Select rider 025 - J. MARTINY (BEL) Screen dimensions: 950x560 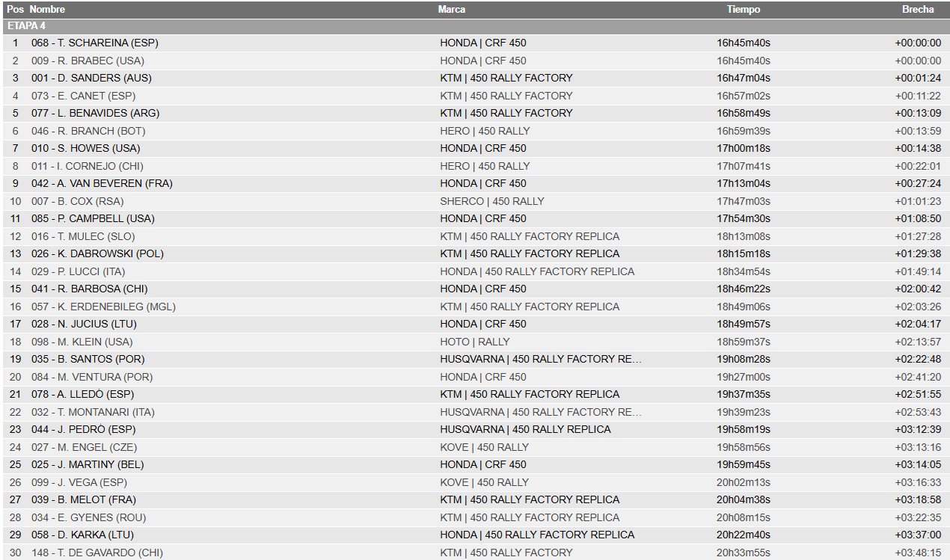click(x=88, y=464)
